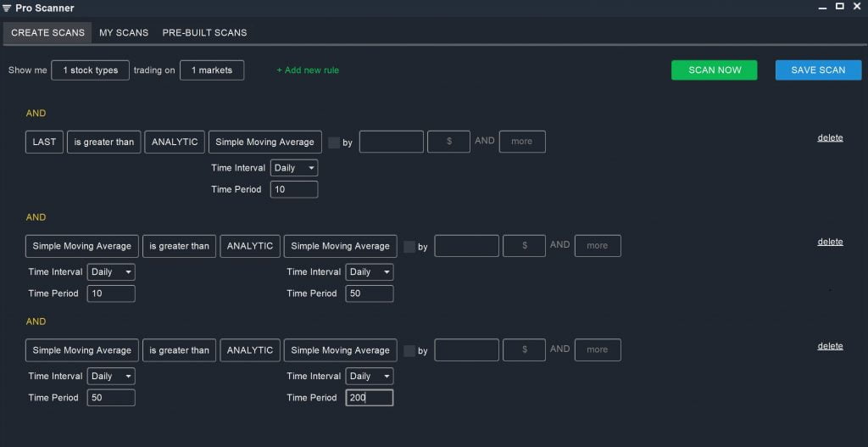Enable the 'by' checkbox in LAST rule
The height and width of the screenshot is (447, 868).
pos(334,142)
